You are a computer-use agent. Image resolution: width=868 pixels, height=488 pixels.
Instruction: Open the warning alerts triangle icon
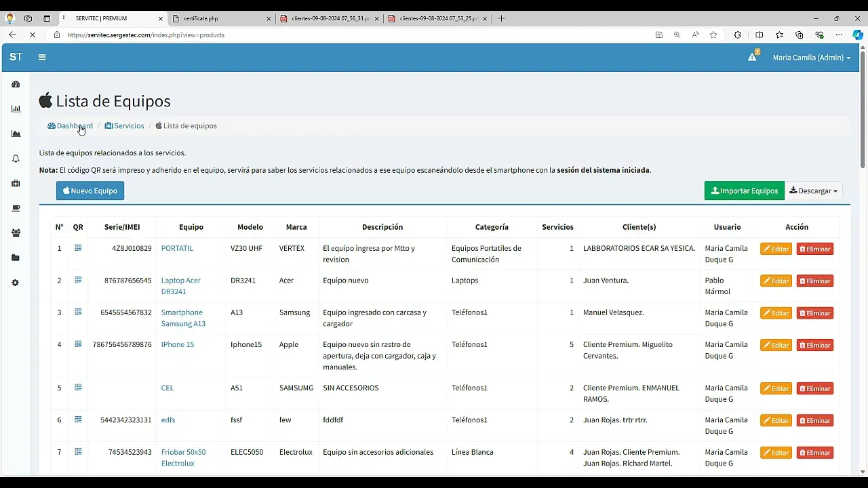pos(752,57)
